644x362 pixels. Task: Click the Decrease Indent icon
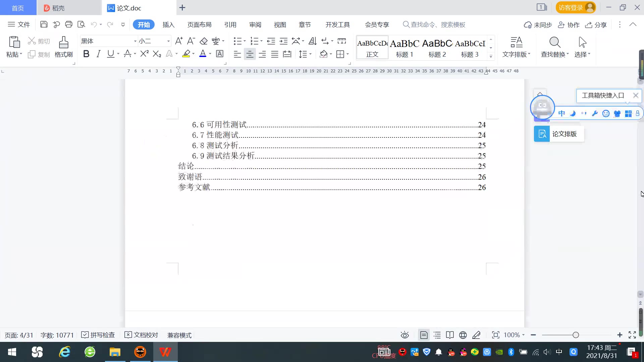(271, 41)
